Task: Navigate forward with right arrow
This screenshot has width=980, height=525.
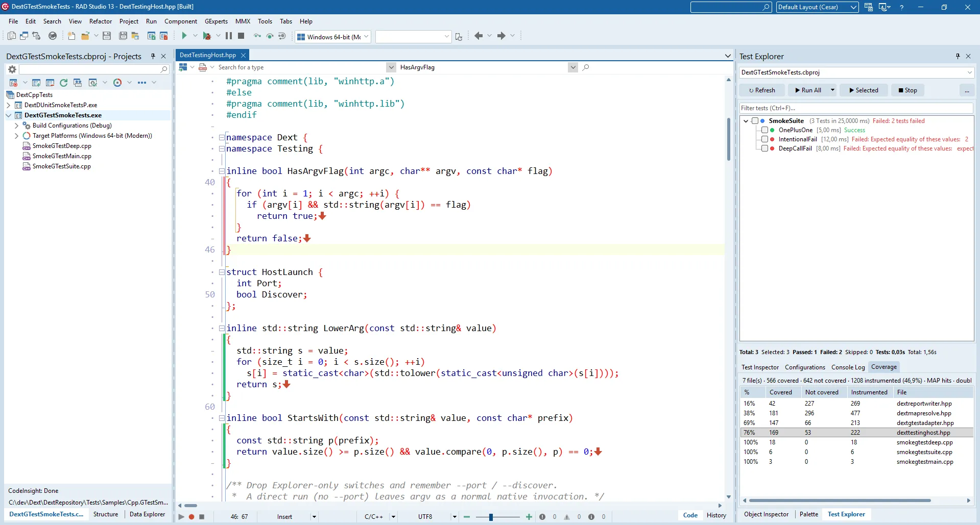Action: tap(501, 36)
